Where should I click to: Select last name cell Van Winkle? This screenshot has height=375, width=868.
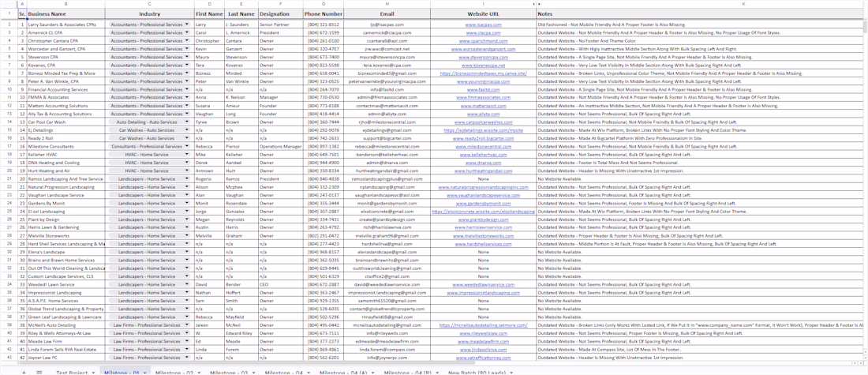[241, 81]
